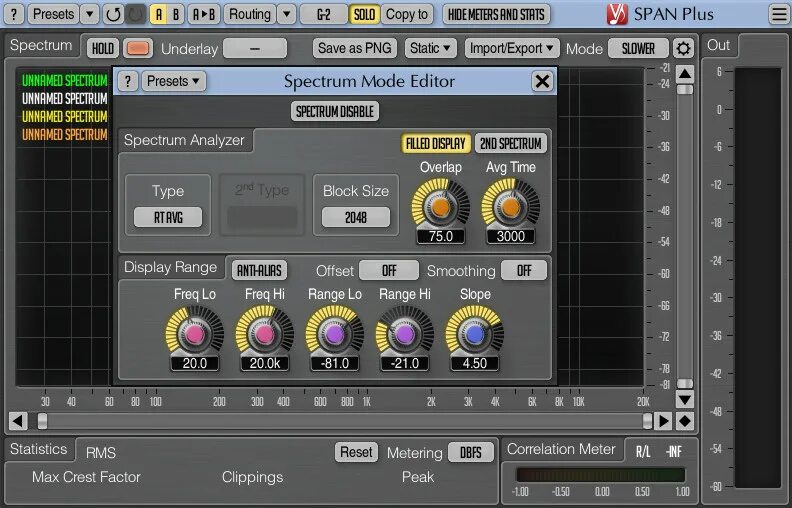Click the Slope value 4.50 field
792x508 pixels.
tap(474, 363)
